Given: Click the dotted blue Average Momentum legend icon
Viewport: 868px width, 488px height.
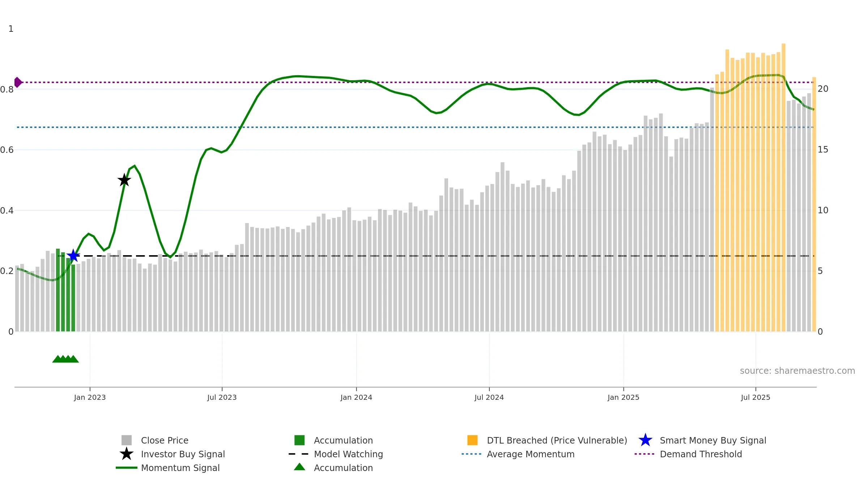Looking at the screenshot, I should [472, 454].
